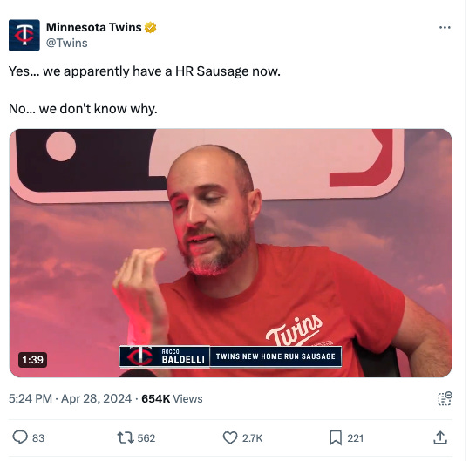Image resolution: width=476 pixels, height=461 pixels.
Task: Show the 83 replies count
Action: coord(38,438)
